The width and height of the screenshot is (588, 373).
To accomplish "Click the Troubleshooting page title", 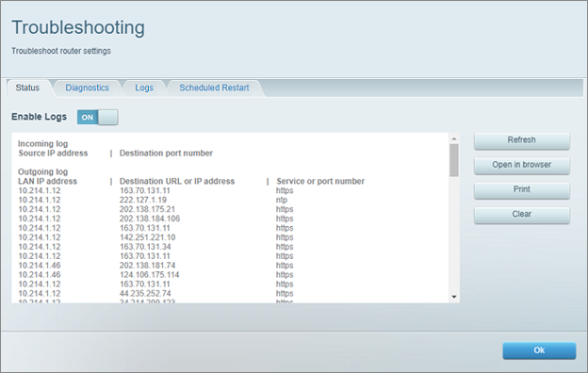I will [78, 27].
